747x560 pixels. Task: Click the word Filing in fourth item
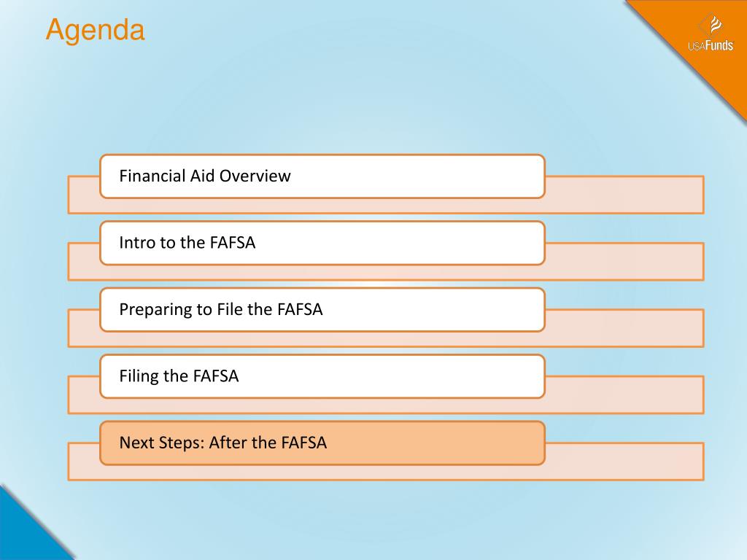point(139,377)
